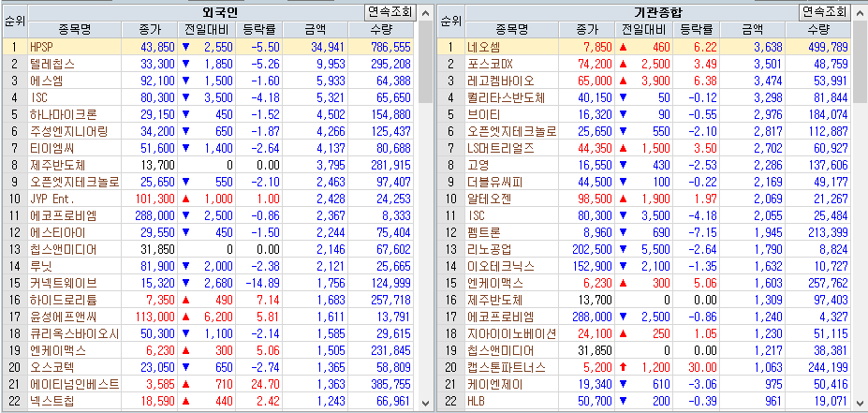Select 케이엔제이 stock name
868x413 pixels.
pos(495,384)
